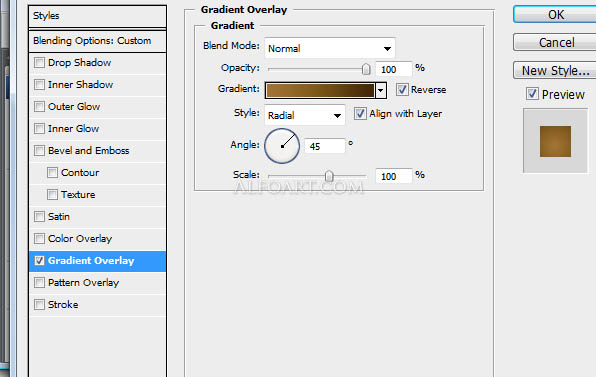
Task: Tick the Inner Glow checkbox
Action: tap(40, 128)
